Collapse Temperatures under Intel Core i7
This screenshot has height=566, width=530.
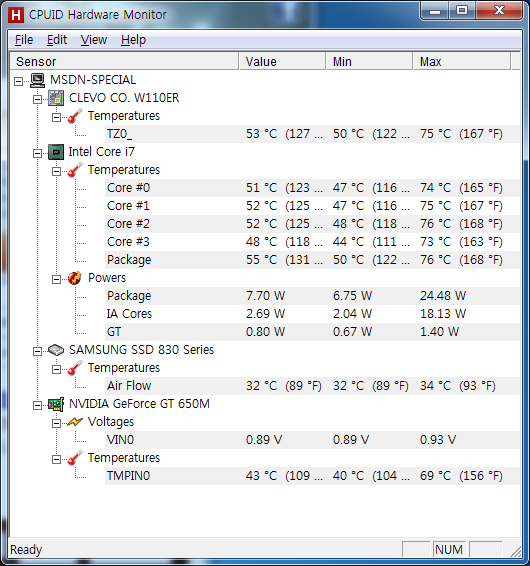(x=56, y=171)
